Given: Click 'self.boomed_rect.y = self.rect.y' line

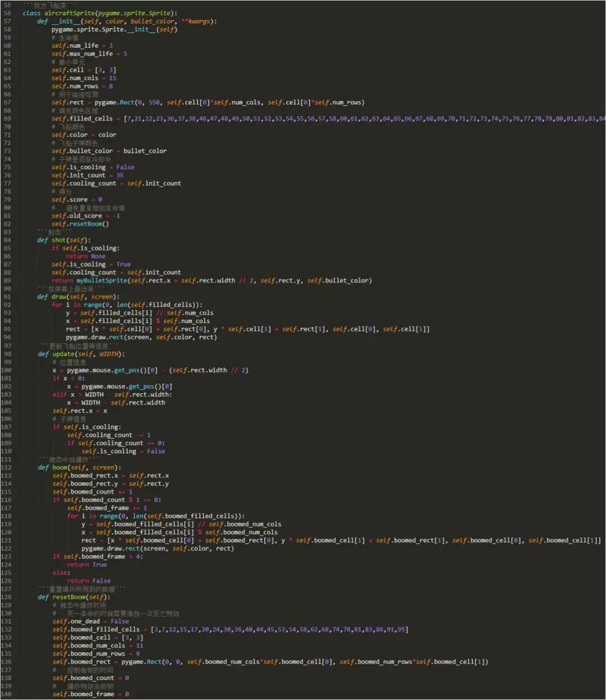Looking at the screenshot, I should pos(111,483).
